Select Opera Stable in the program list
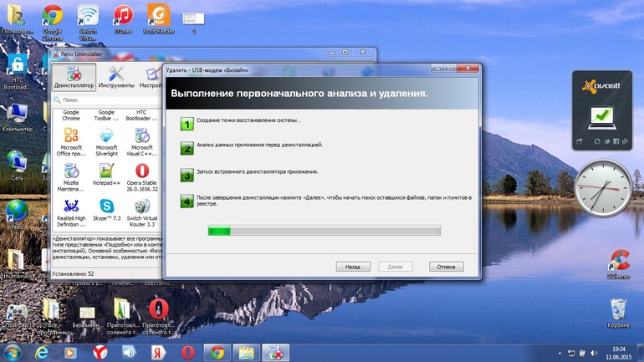 point(142,175)
